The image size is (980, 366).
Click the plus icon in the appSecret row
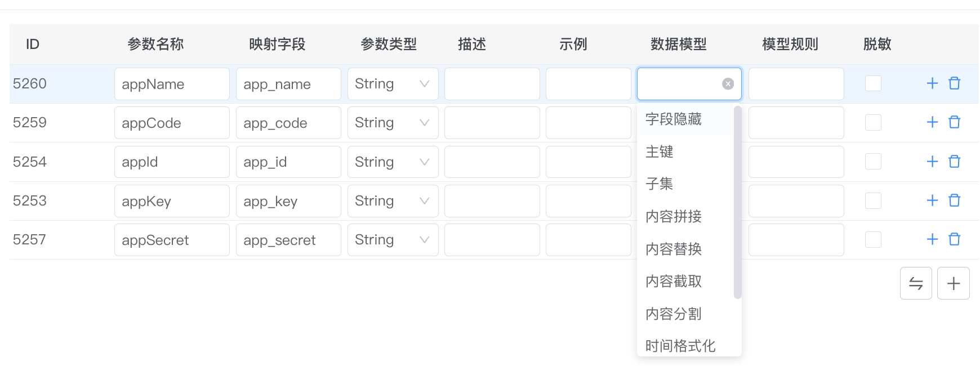[x=932, y=239]
